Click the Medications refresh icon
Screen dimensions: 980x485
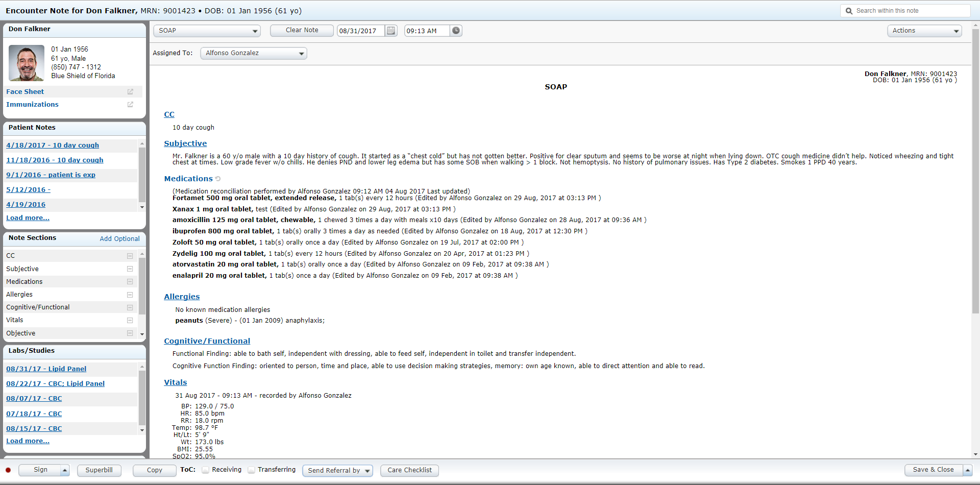[218, 179]
